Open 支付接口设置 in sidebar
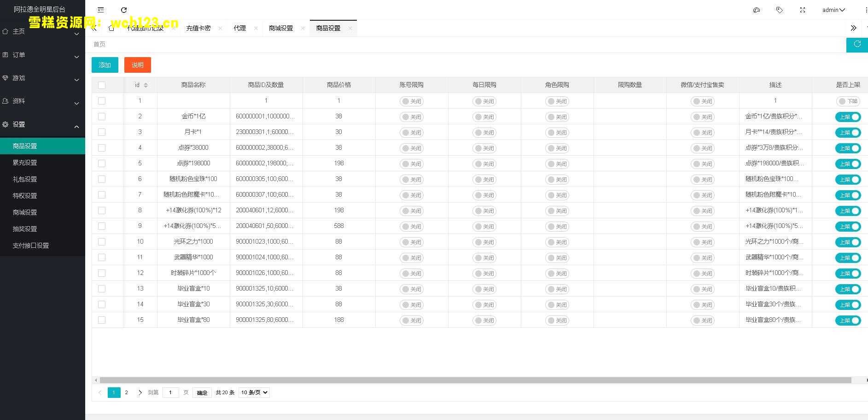Image resolution: width=868 pixels, height=420 pixels. 42,245
